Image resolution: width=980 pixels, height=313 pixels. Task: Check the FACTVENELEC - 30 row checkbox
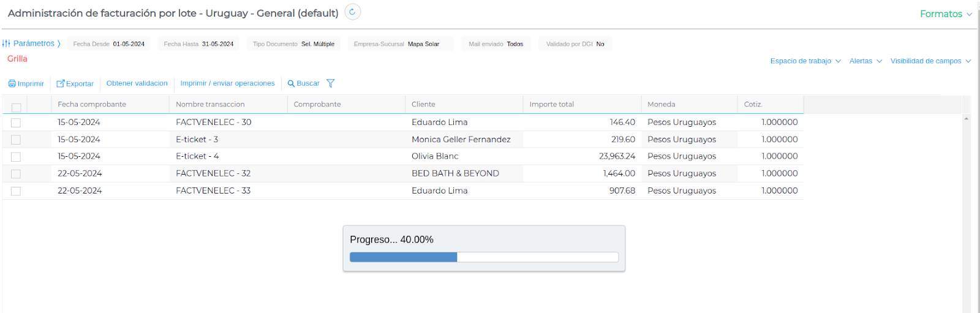coord(16,123)
